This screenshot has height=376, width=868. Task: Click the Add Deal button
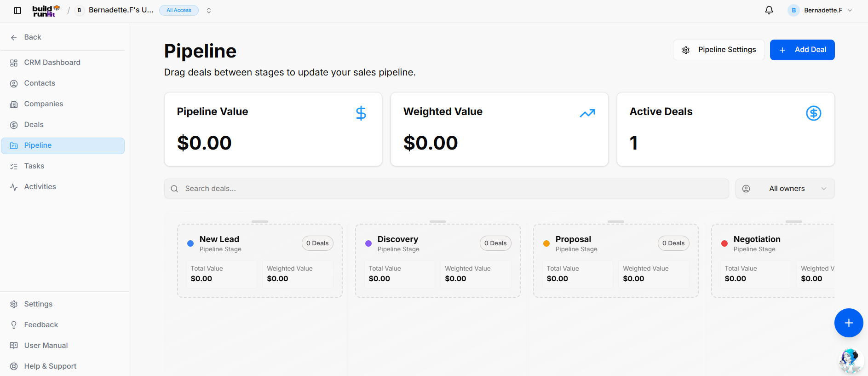click(x=802, y=50)
